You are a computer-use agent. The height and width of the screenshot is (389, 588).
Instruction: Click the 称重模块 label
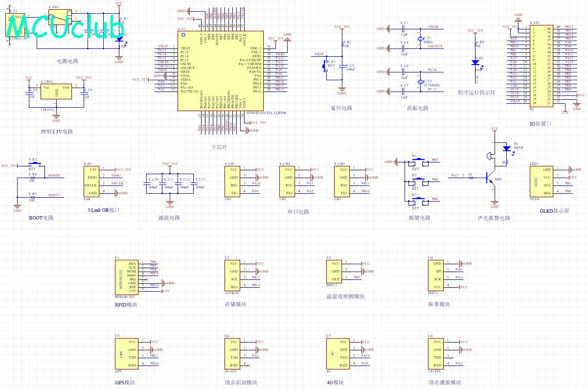[439, 304]
